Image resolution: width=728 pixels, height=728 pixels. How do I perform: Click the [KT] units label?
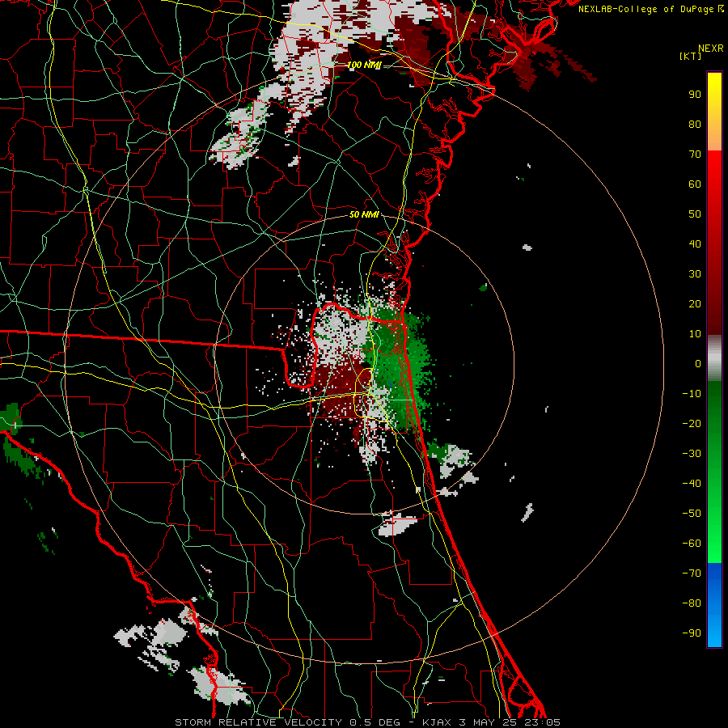691,56
